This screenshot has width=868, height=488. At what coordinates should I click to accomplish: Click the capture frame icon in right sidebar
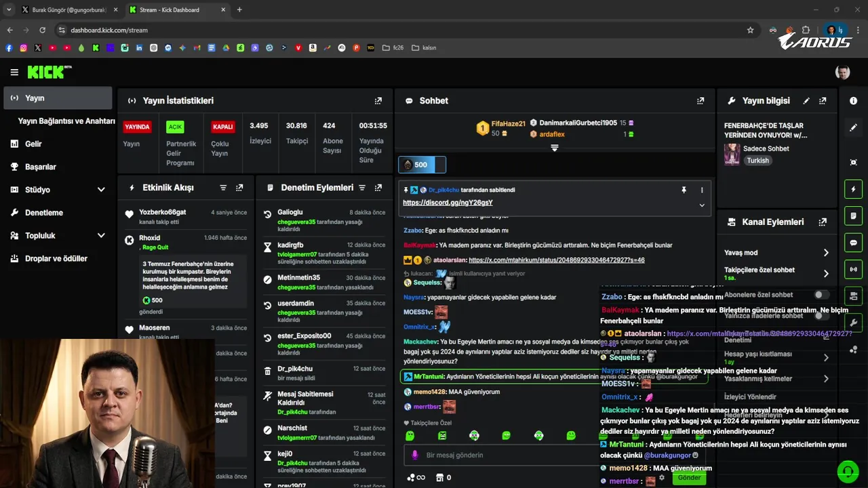coord(853,163)
